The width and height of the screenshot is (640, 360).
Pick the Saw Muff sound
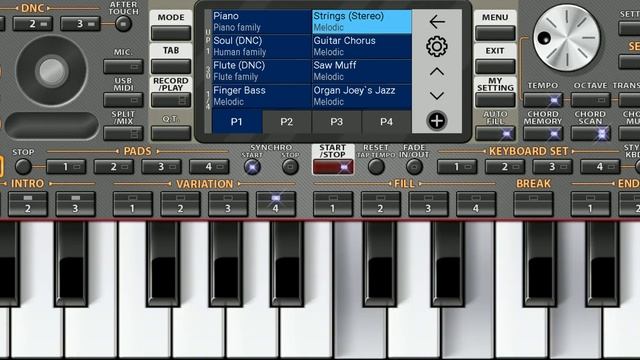click(x=362, y=71)
